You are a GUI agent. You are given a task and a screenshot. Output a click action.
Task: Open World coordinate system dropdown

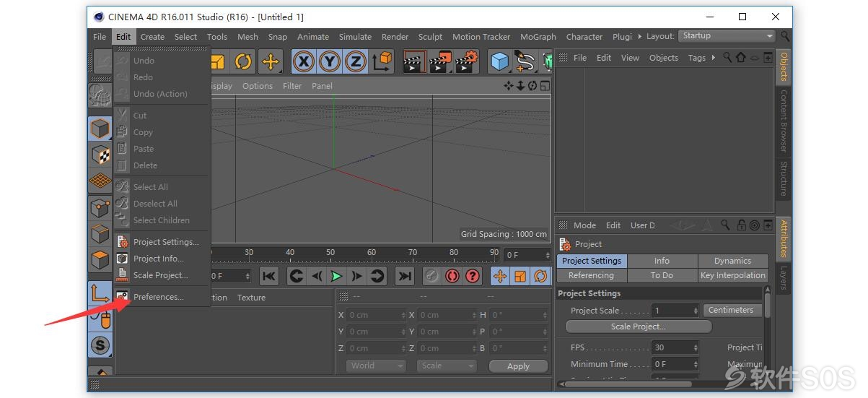pos(375,365)
